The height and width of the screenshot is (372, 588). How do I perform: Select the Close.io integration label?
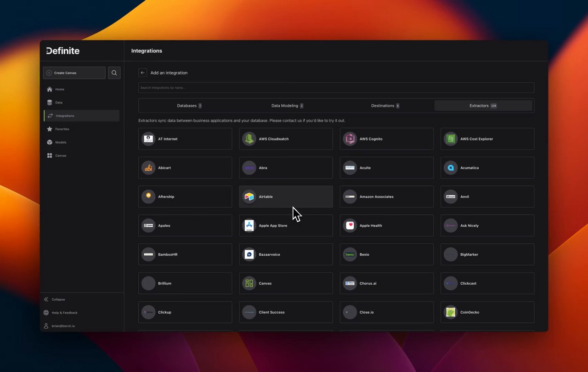point(367,313)
